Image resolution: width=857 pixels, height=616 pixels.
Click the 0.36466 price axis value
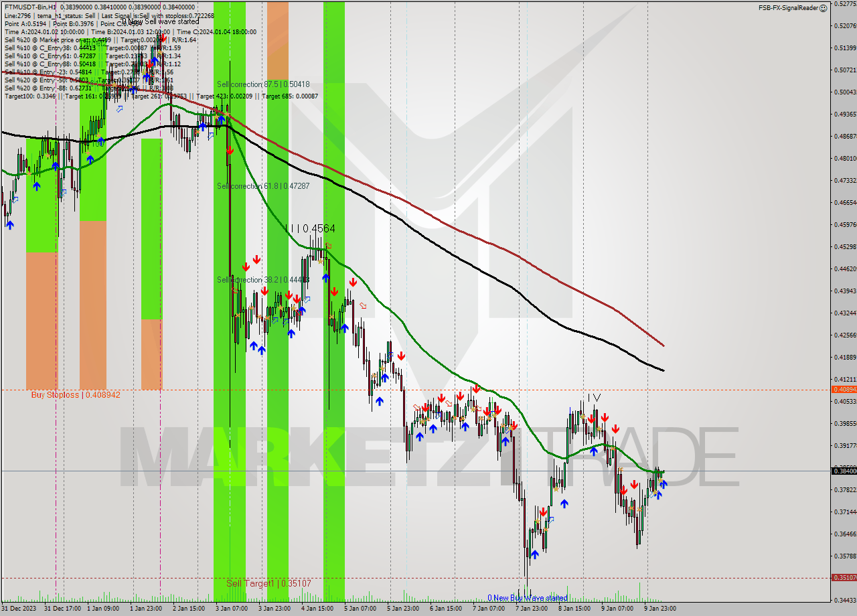pos(846,534)
